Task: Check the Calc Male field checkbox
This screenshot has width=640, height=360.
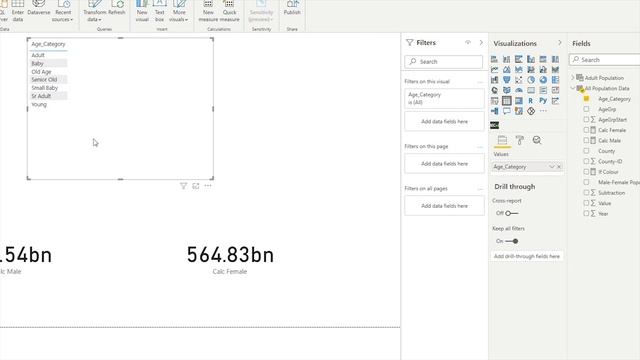Action: 587,140
